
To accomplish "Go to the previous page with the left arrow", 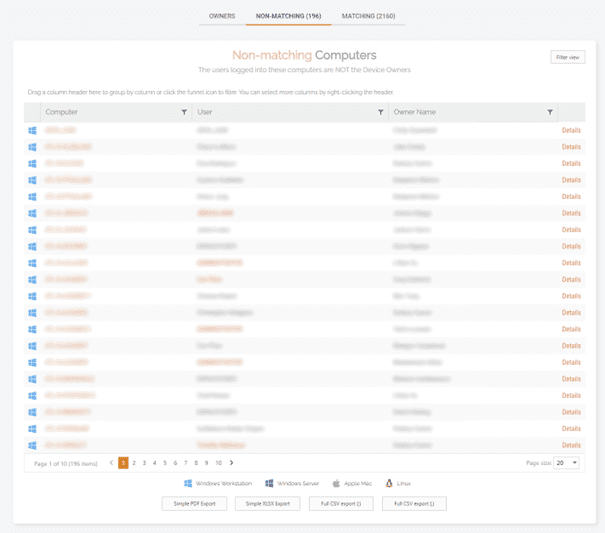I will pyautogui.click(x=111, y=463).
